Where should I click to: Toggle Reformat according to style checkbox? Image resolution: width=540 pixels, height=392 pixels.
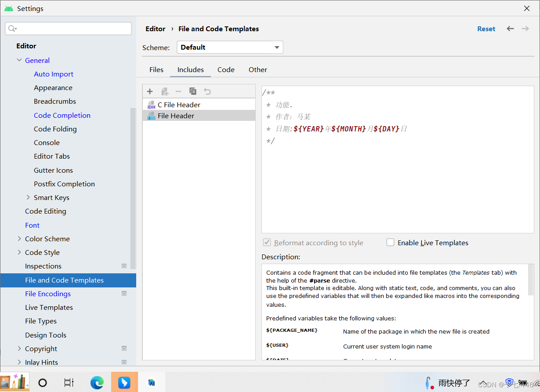point(266,242)
